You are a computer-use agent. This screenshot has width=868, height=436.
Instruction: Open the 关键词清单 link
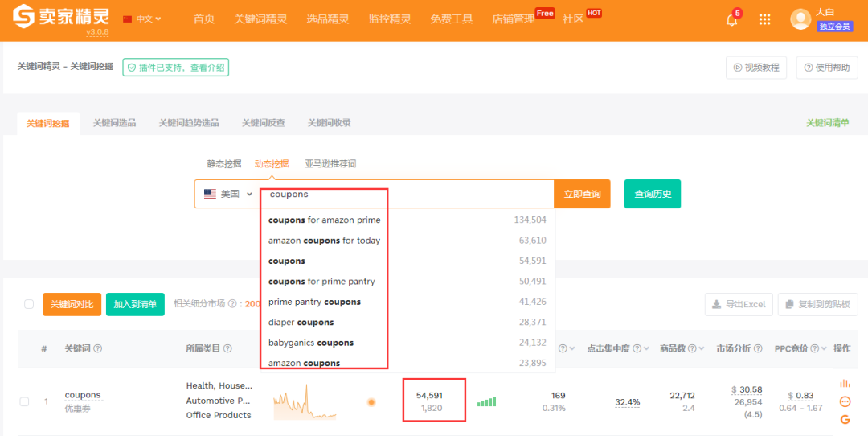coord(828,123)
